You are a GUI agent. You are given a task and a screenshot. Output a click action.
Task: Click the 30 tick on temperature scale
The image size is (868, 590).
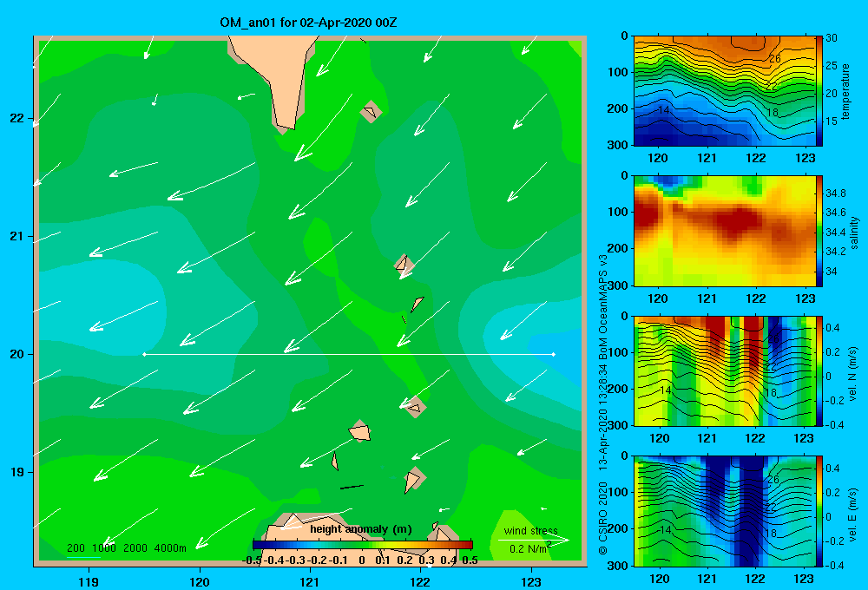[x=832, y=38]
